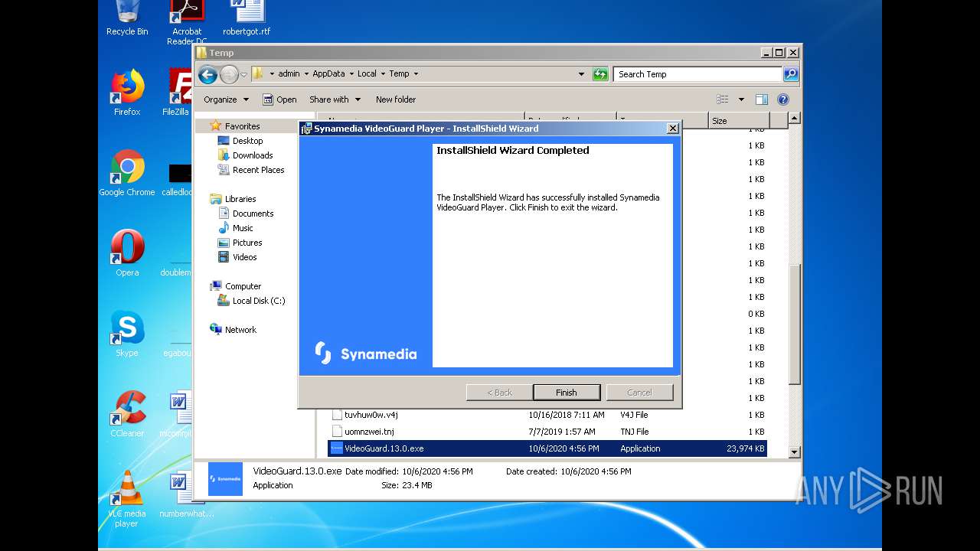The height and width of the screenshot is (551, 980).
Task: Click New folder in Explorer toolbar
Action: (396, 99)
